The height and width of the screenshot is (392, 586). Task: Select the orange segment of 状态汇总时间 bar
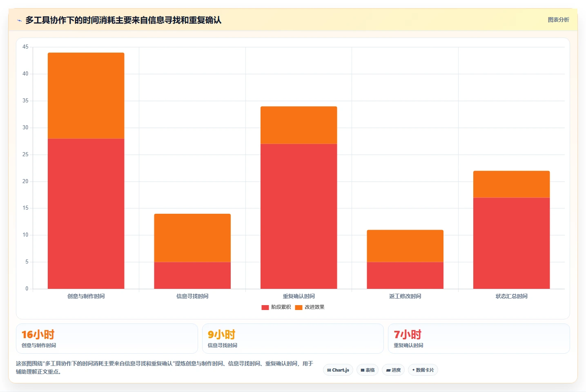coord(512,184)
